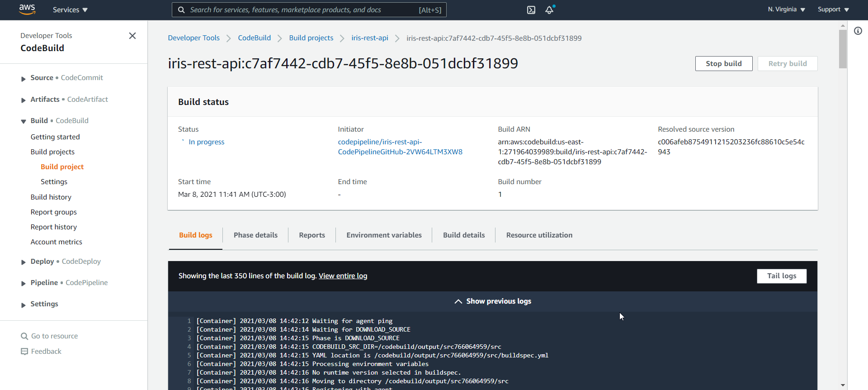
Task: Expand the Deploy CodeDeploy section
Action: coord(24,262)
